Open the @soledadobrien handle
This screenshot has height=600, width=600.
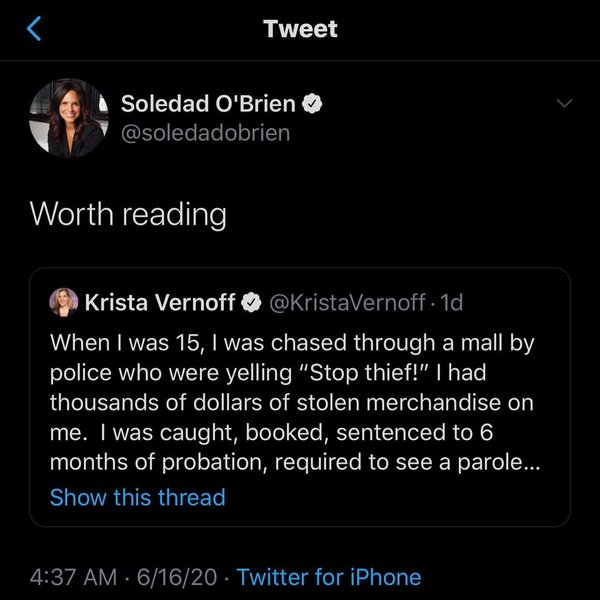pos(205,132)
